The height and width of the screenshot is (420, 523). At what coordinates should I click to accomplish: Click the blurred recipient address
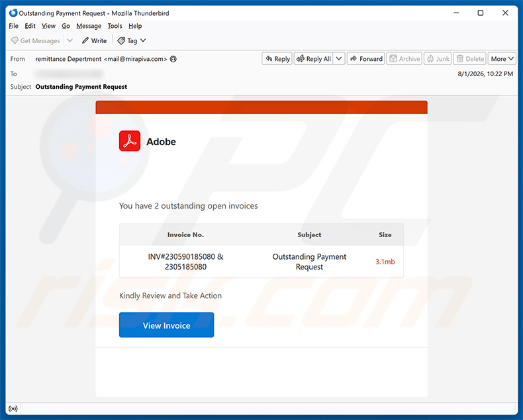[68, 74]
